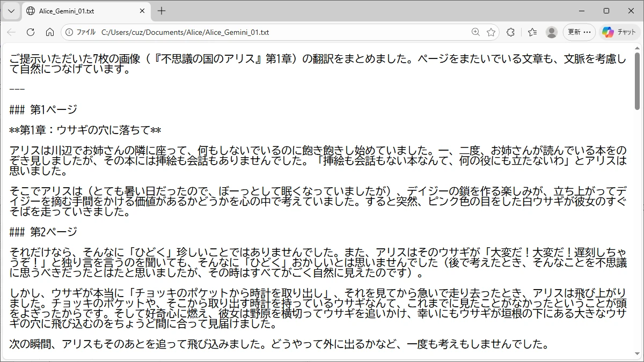Open Copilot チャット button
The image size is (644, 362).
tap(619, 32)
